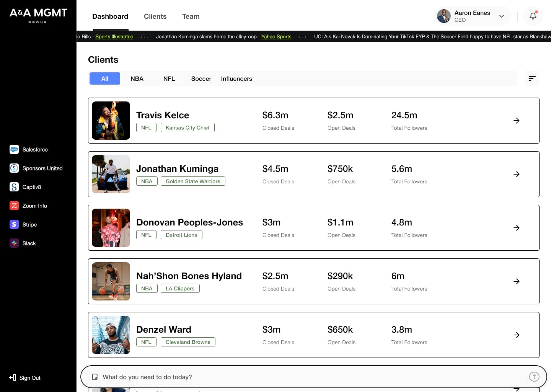The width and height of the screenshot is (551, 392).
Task: Select the All clients filter
Action: (x=105, y=78)
